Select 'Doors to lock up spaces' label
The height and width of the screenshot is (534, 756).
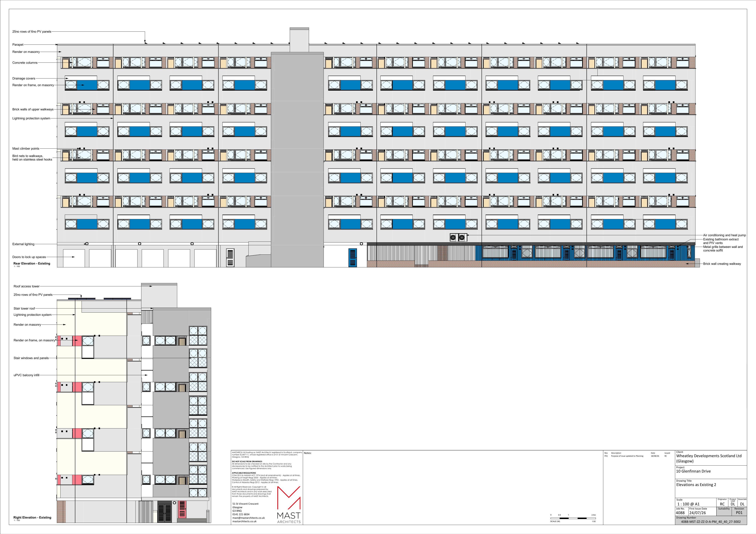click(29, 257)
